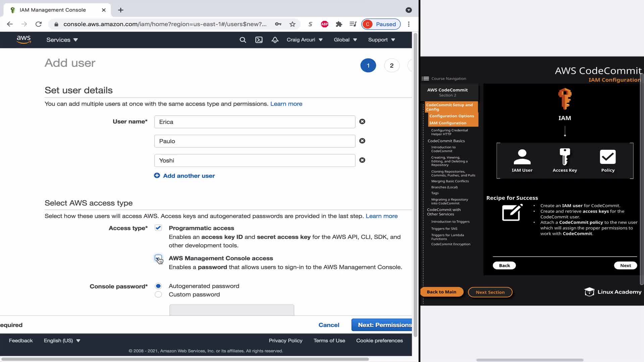The height and width of the screenshot is (362, 644).
Task: Open Configuring Credential Helper HTTP lesson
Action: point(449,132)
